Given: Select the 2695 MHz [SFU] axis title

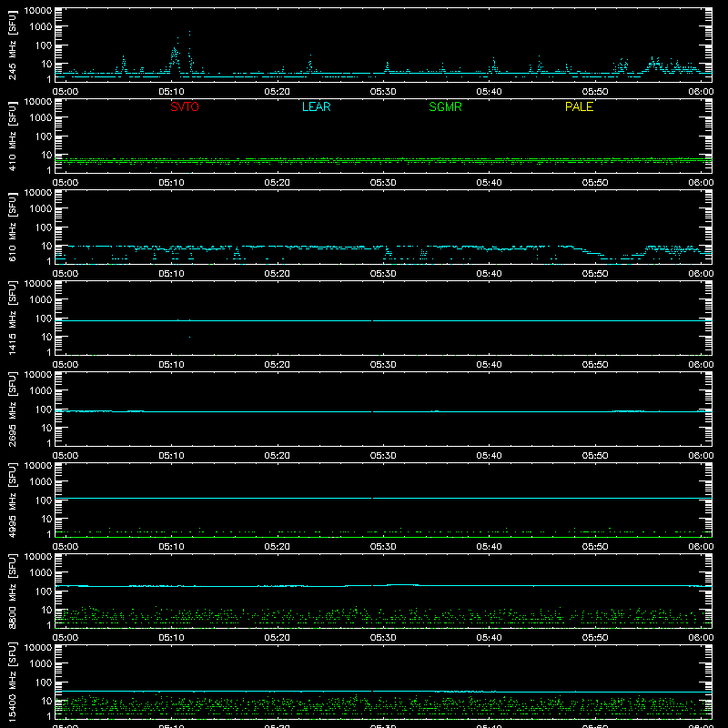Looking at the screenshot, I should click(12, 409).
